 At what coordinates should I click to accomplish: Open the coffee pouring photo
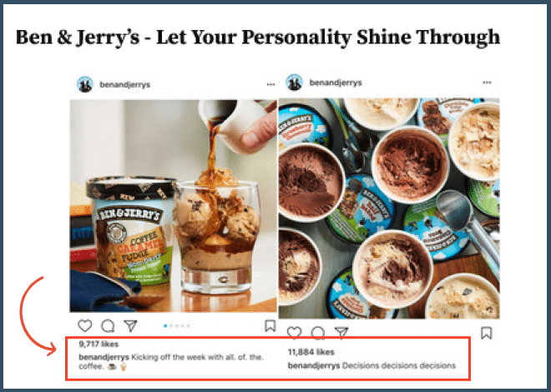(x=174, y=206)
